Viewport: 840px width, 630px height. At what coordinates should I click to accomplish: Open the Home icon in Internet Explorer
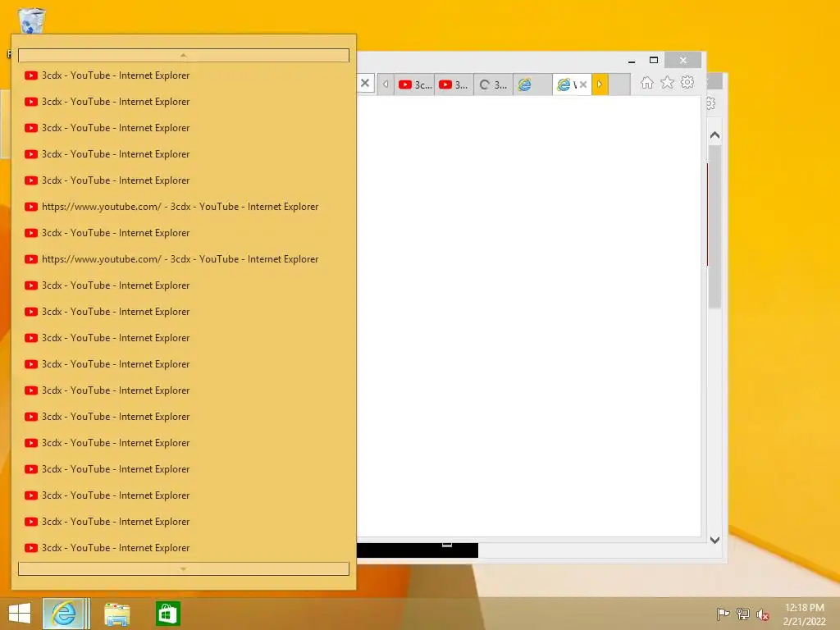646,83
